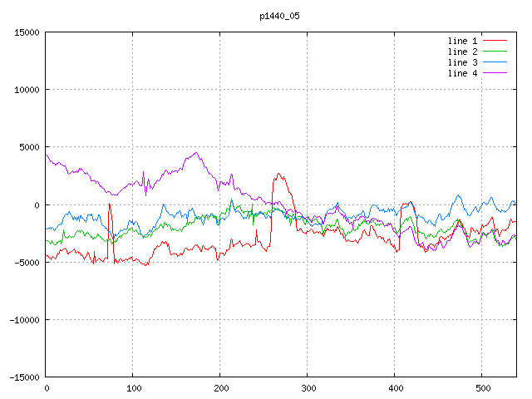
Task: Click the green line 2 legend swatch
Action: click(495, 52)
